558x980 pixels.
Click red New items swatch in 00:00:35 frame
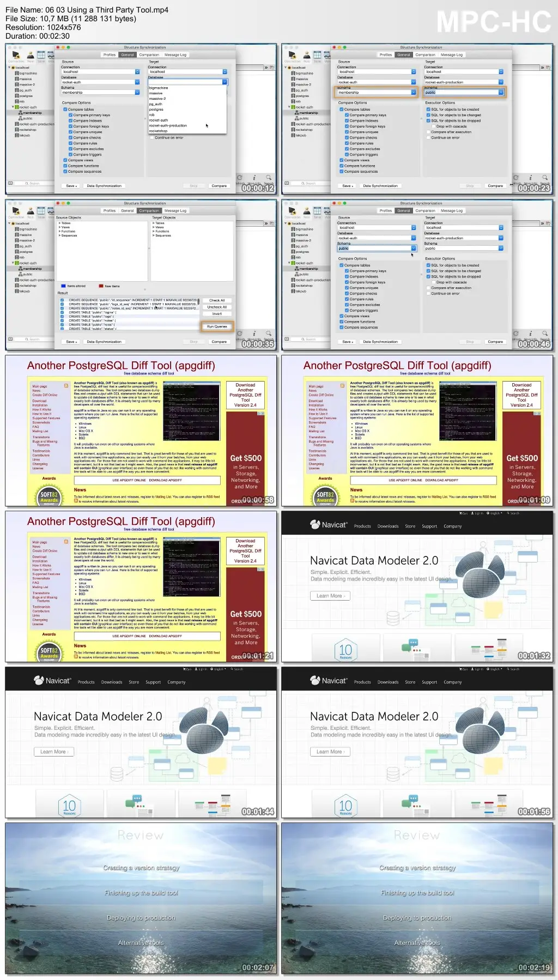pos(101,286)
